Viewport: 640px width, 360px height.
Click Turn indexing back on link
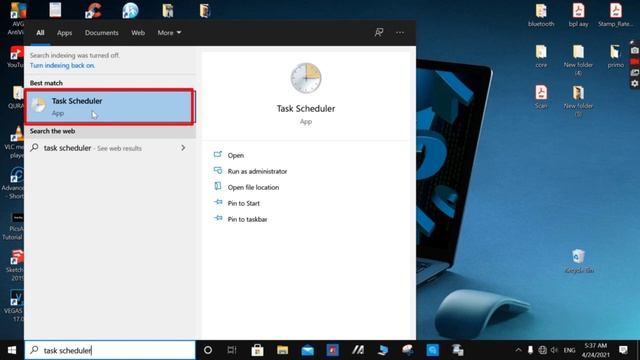coord(62,65)
